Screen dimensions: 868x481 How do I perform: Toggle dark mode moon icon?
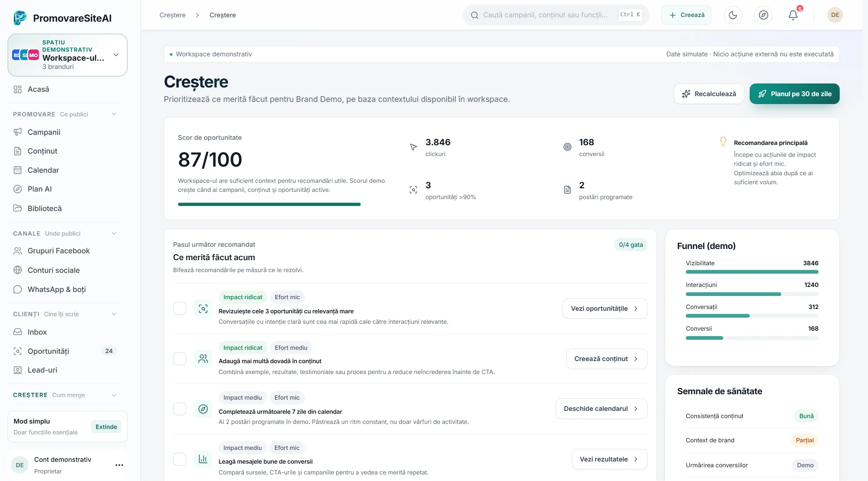click(x=733, y=15)
